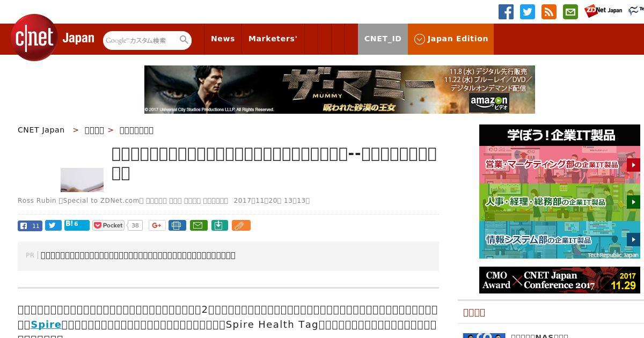
Task: Email article using green envelope share icon
Action: tap(199, 226)
